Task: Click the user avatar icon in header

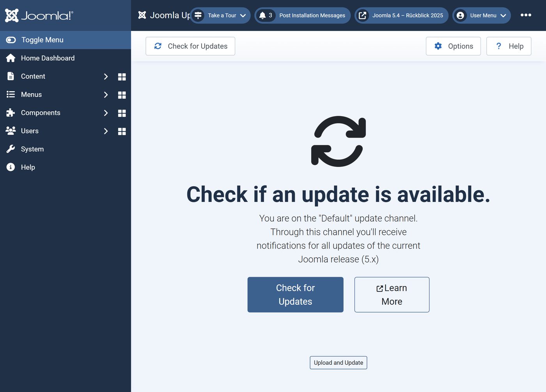Action: coord(460,15)
